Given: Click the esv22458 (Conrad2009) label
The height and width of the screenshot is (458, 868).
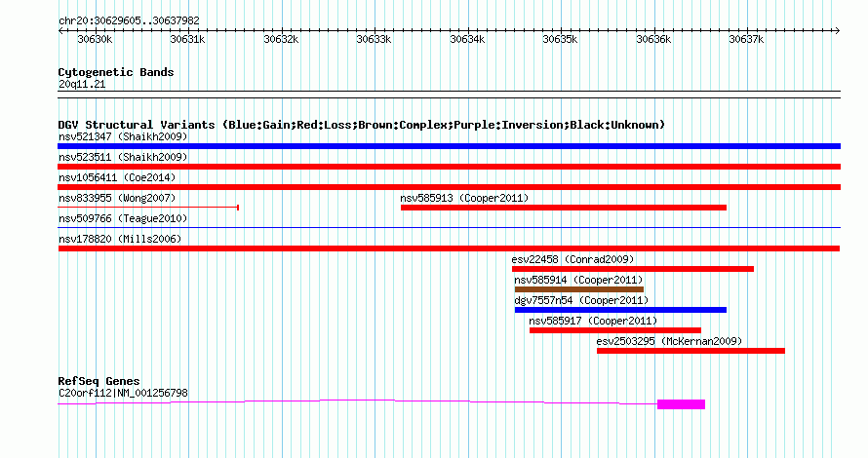Looking at the screenshot, I should tap(572, 259).
